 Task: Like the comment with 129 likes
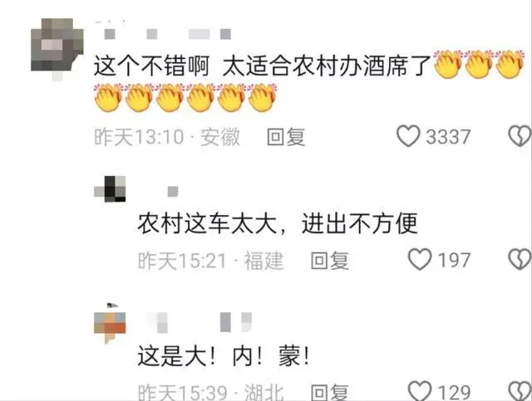[420, 390]
